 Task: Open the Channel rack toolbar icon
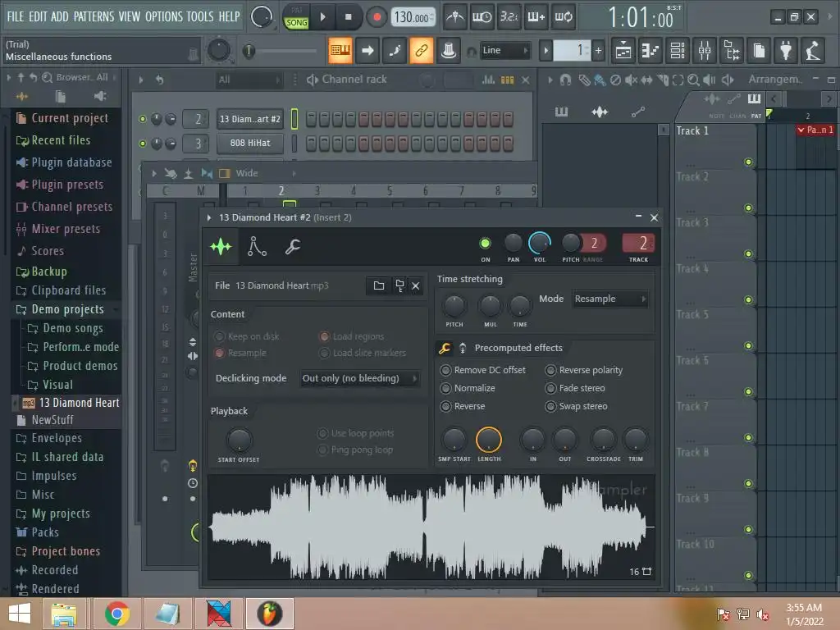[678, 51]
